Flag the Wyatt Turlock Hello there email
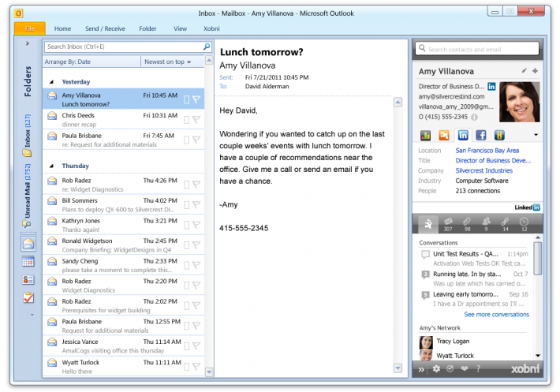This screenshot has height=392, width=560. pos(196,366)
